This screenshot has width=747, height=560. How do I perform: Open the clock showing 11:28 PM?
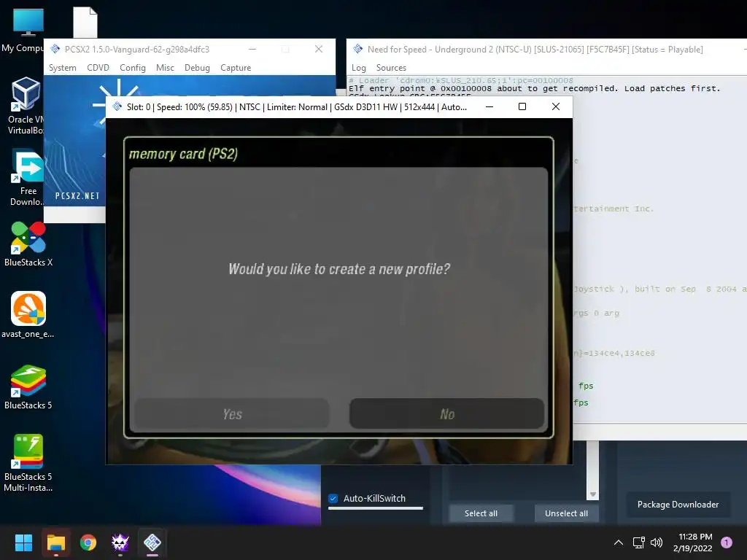pos(693,542)
